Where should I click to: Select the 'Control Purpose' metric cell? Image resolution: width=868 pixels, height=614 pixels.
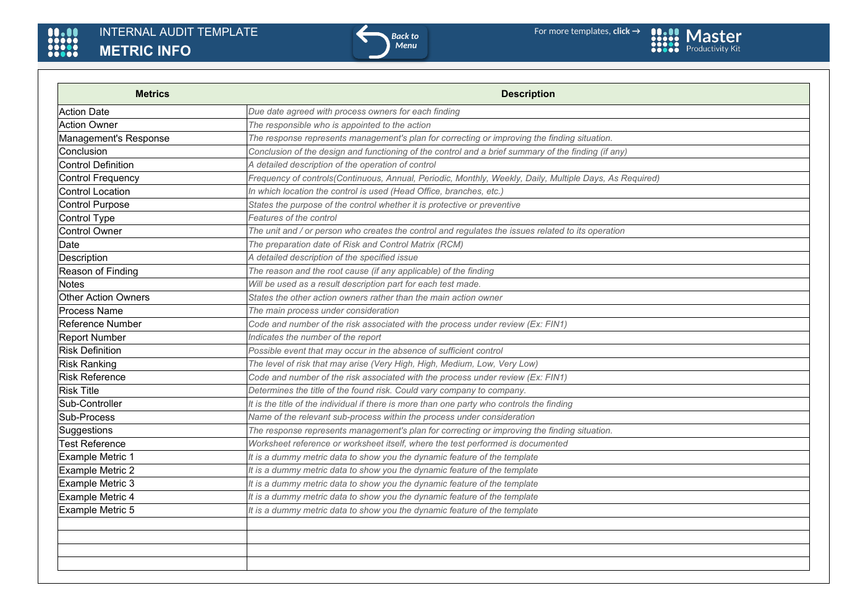coord(152,205)
